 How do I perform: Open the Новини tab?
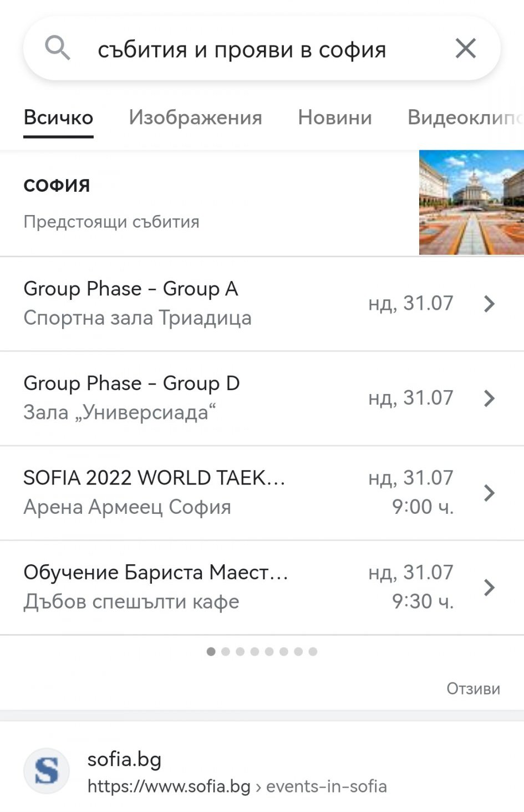pyautogui.click(x=334, y=118)
